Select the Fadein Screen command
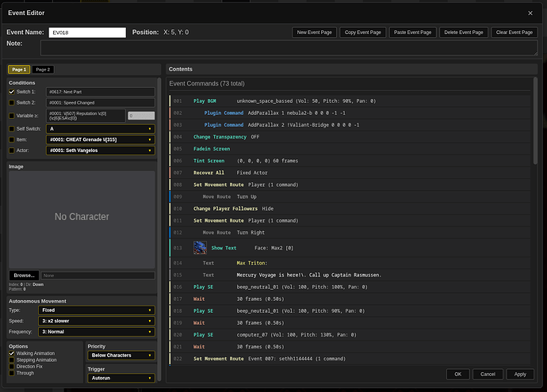The width and height of the screenshot is (547, 392). [x=350, y=149]
